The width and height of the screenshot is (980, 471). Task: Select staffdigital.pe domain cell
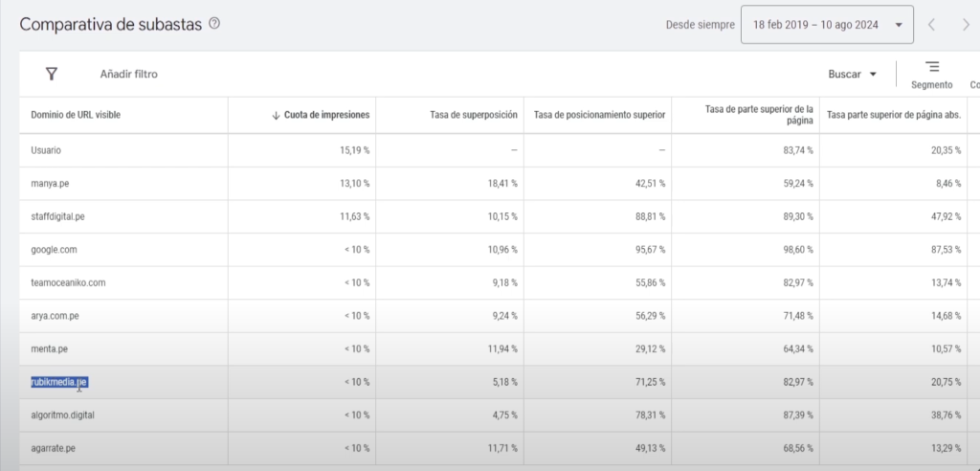pos(58,216)
